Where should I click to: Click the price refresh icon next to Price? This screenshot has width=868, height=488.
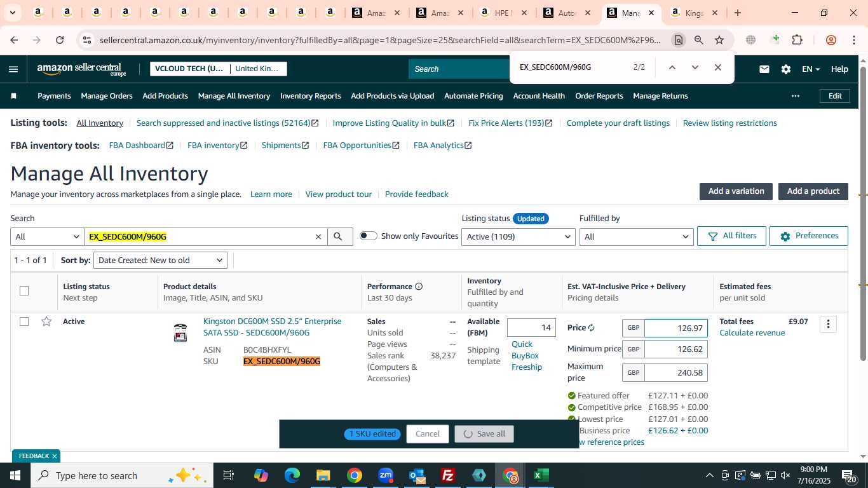point(592,328)
